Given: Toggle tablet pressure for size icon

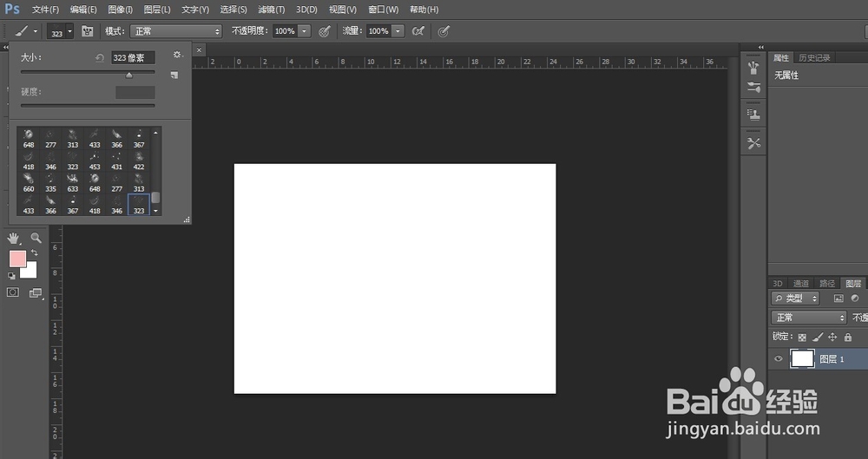Looking at the screenshot, I should pos(443,31).
